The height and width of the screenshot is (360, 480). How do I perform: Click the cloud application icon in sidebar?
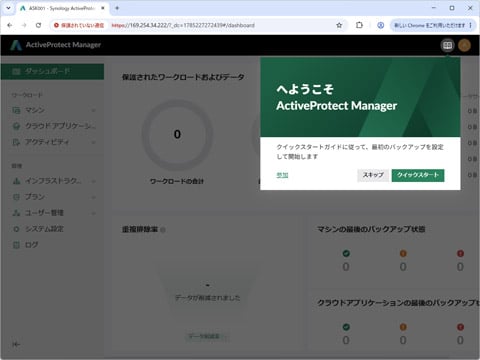[x=16, y=126]
